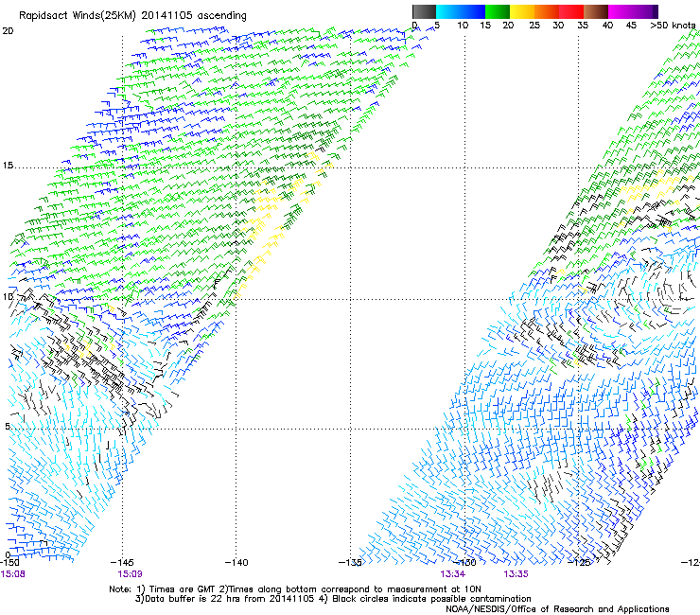Select the green 15-20 knots color swatch

pyautogui.click(x=498, y=11)
